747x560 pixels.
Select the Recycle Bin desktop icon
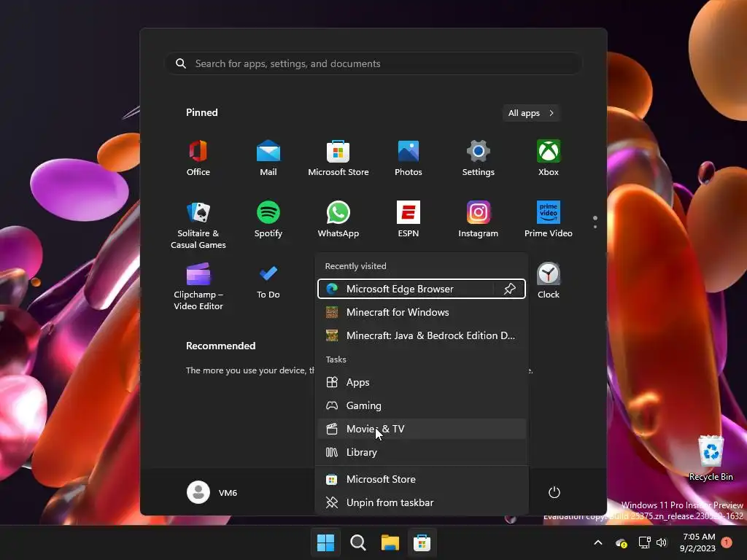tap(711, 458)
